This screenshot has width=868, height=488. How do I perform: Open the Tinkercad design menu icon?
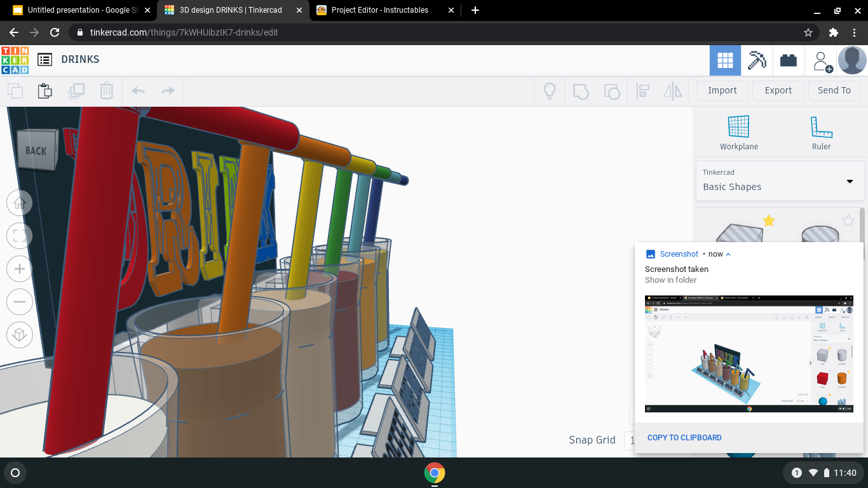coord(44,59)
